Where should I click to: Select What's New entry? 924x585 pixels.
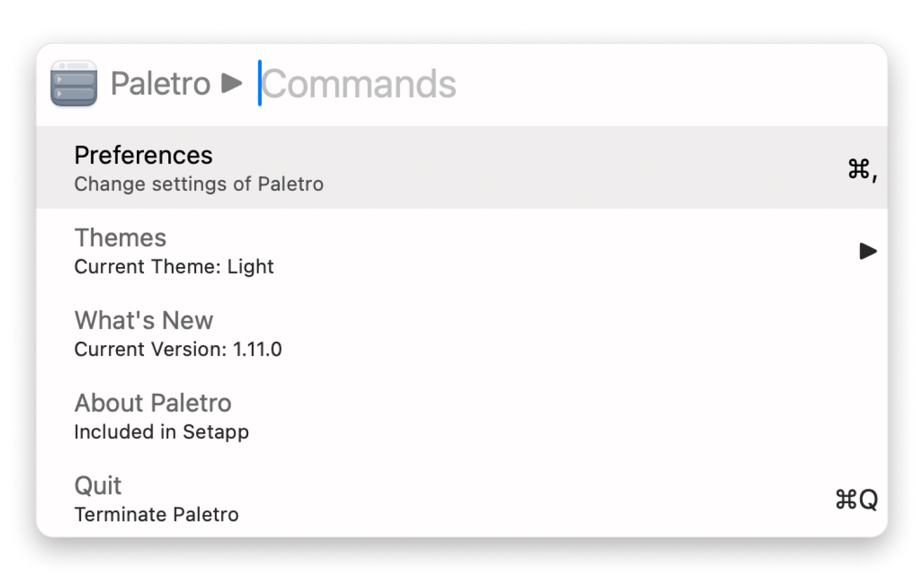coord(462,333)
